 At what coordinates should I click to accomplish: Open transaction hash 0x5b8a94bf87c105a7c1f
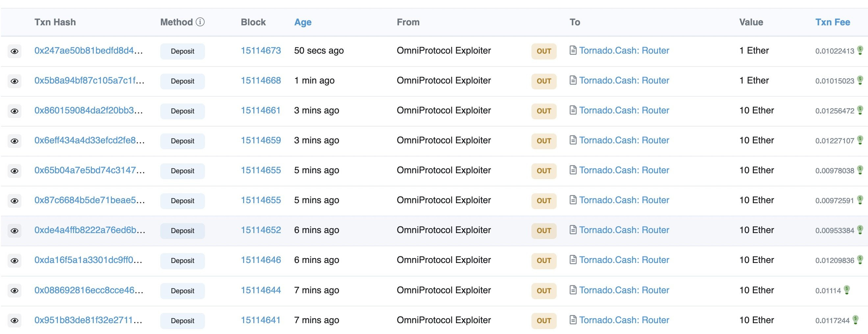[89, 81]
